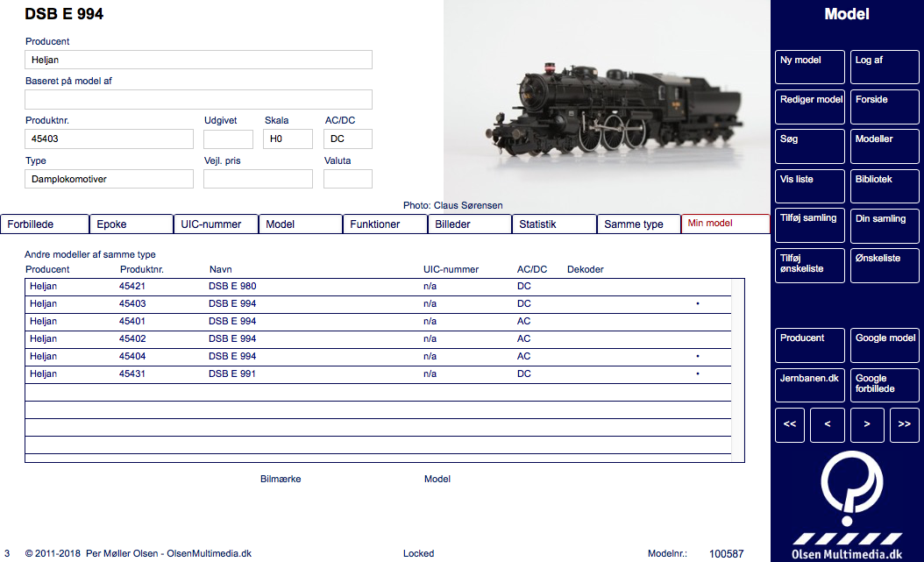Select product number 45403 in the list

coord(132,304)
